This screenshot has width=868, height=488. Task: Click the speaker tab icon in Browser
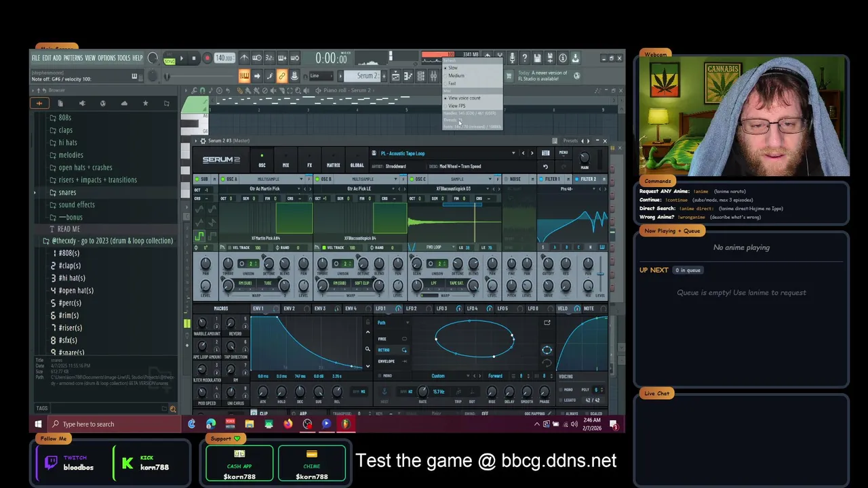[x=82, y=103]
